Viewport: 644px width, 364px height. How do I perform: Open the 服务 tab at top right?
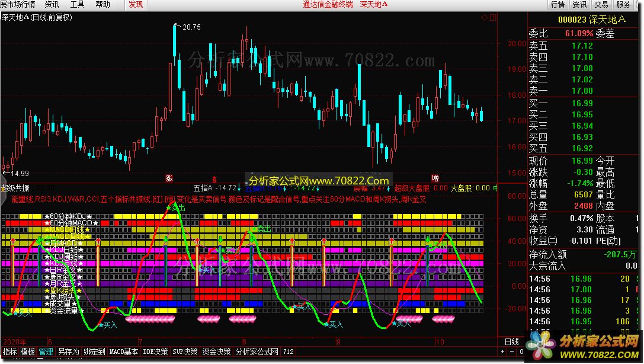coord(623,5)
